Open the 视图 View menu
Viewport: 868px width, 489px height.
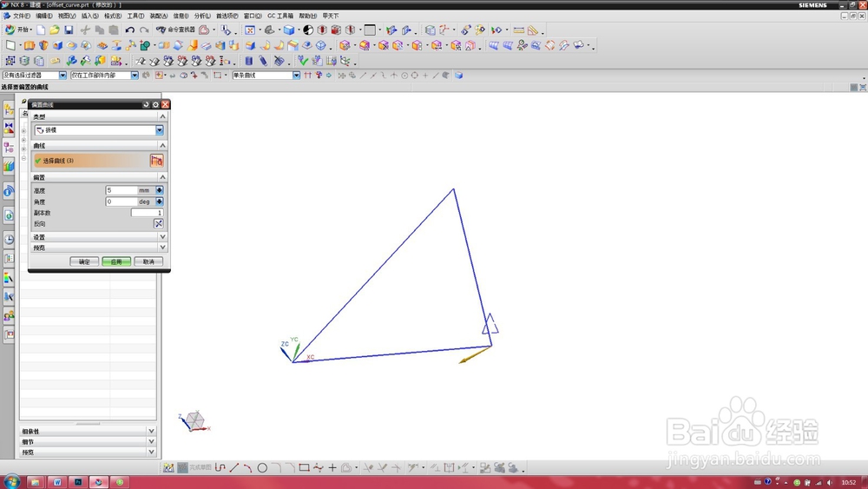[67, 16]
